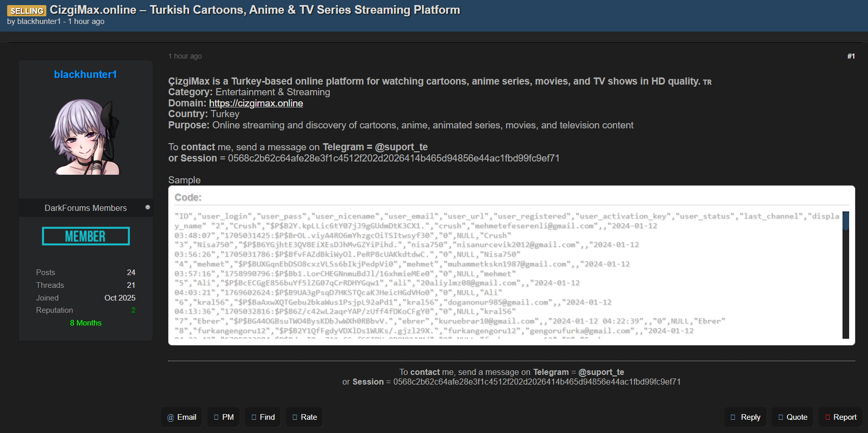Screen dimensions: 868x433
Task: Click the Sample label
Action: click(x=185, y=180)
